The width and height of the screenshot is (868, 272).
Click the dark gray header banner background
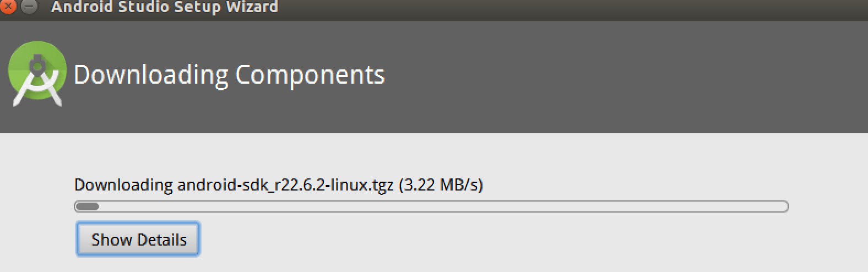[606, 77]
